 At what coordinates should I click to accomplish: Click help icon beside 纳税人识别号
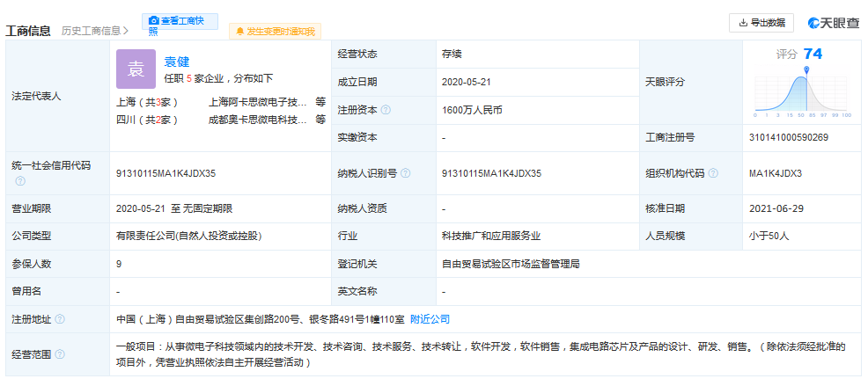[405, 173]
